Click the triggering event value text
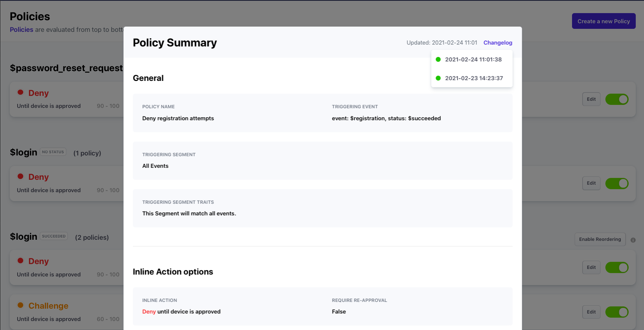This screenshot has width=644, height=330. click(386, 118)
